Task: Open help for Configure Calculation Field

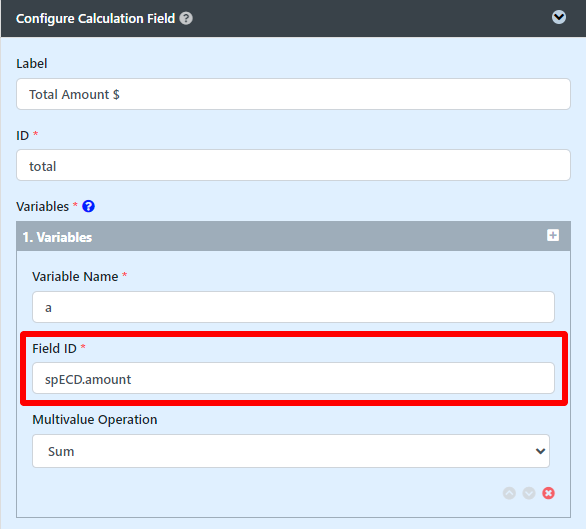Action: (x=186, y=18)
